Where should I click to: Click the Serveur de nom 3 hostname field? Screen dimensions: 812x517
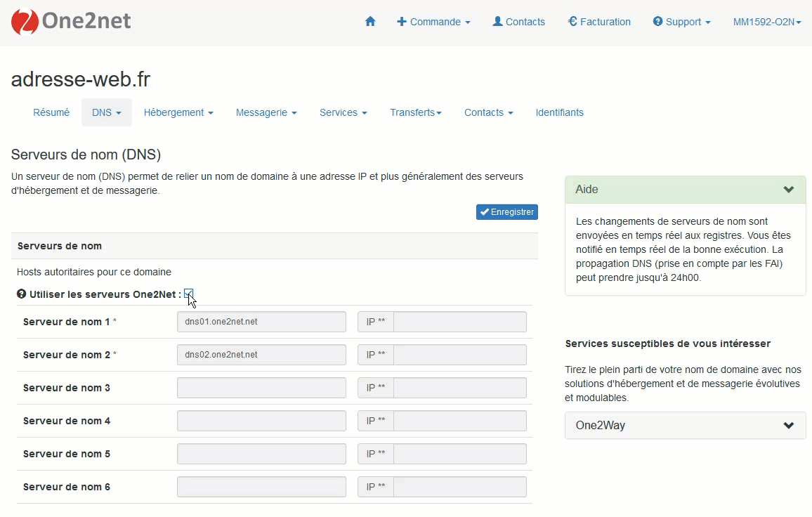coord(261,388)
